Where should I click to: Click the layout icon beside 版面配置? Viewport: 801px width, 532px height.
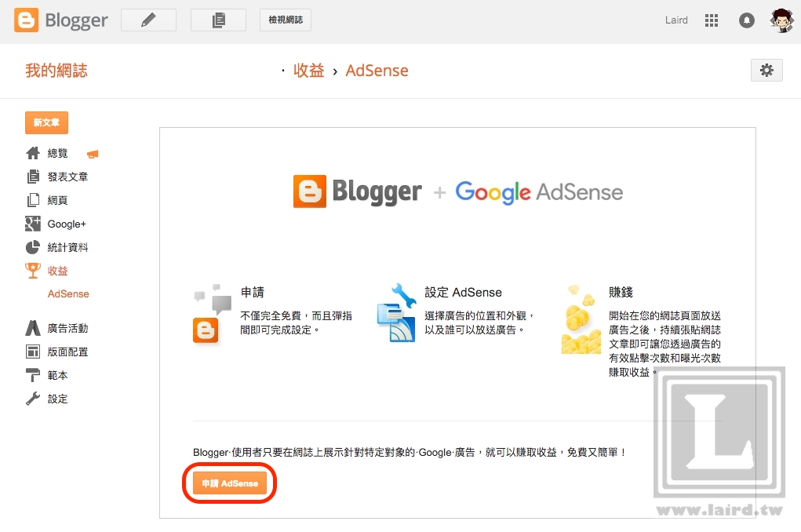coord(33,352)
